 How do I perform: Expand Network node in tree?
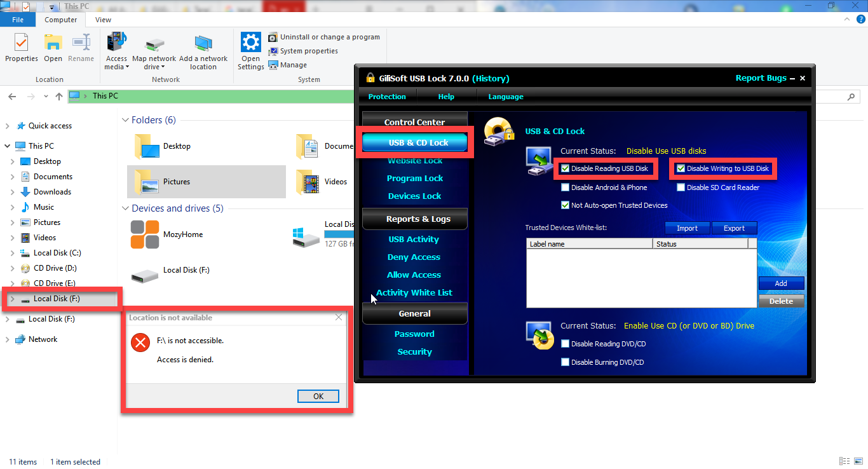tap(8, 339)
